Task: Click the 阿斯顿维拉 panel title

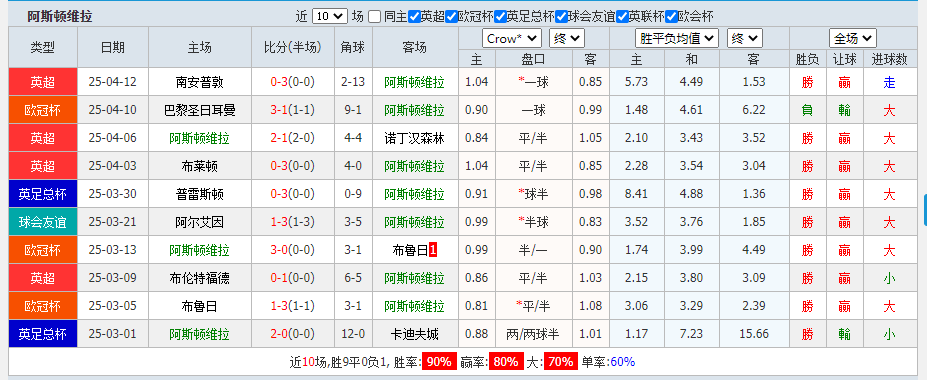Action: pos(60,17)
